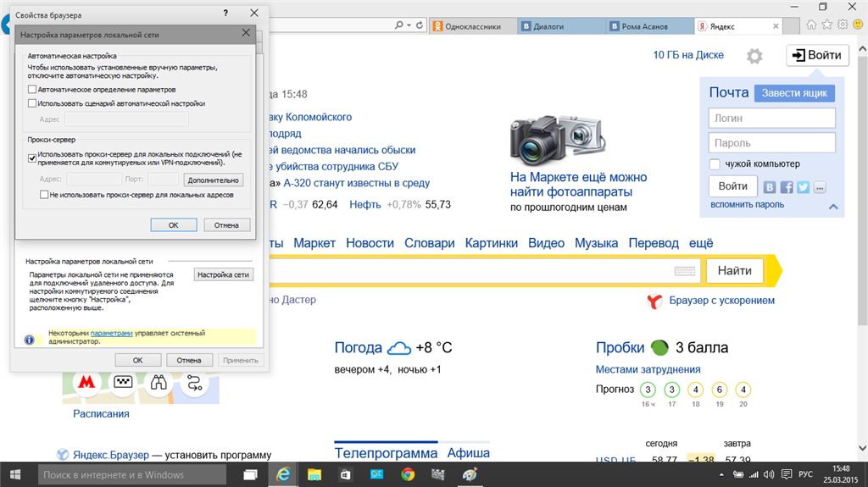Open the Новости service link
Viewport: 868px width, 487px height.
coord(370,243)
